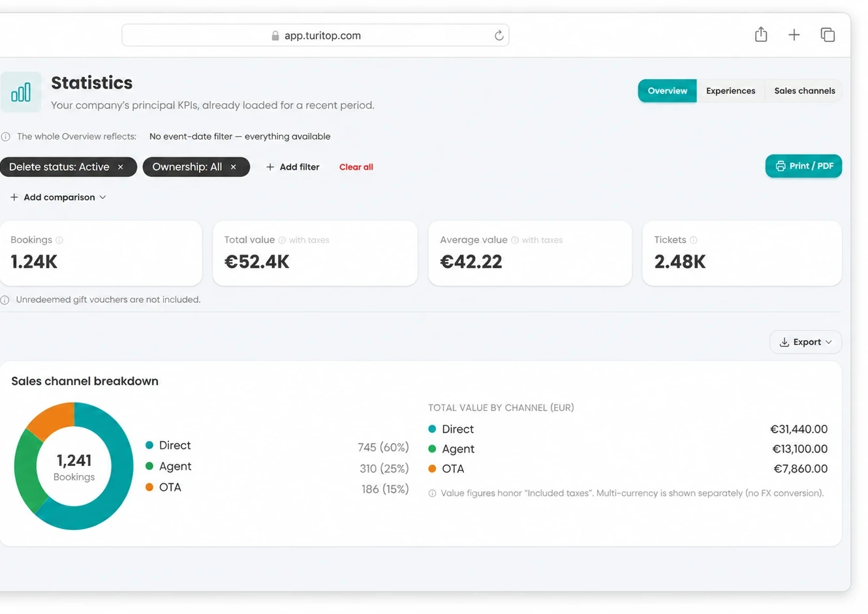Click the Print / PDF button

(x=803, y=166)
